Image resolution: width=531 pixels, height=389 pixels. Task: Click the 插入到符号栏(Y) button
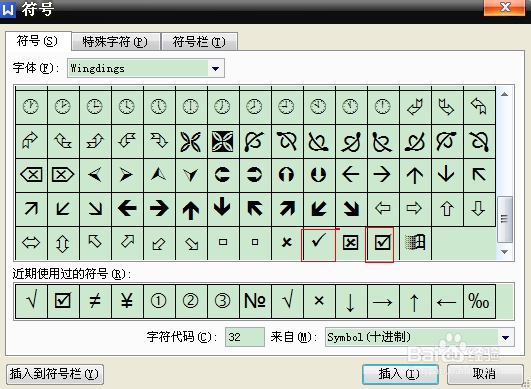tap(55, 374)
